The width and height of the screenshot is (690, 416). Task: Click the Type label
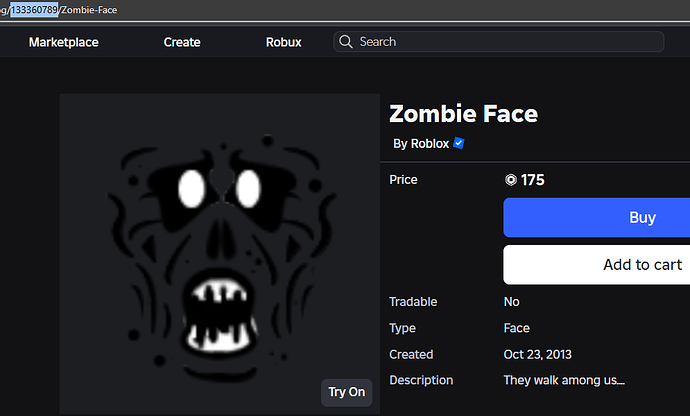click(x=402, y=328)
